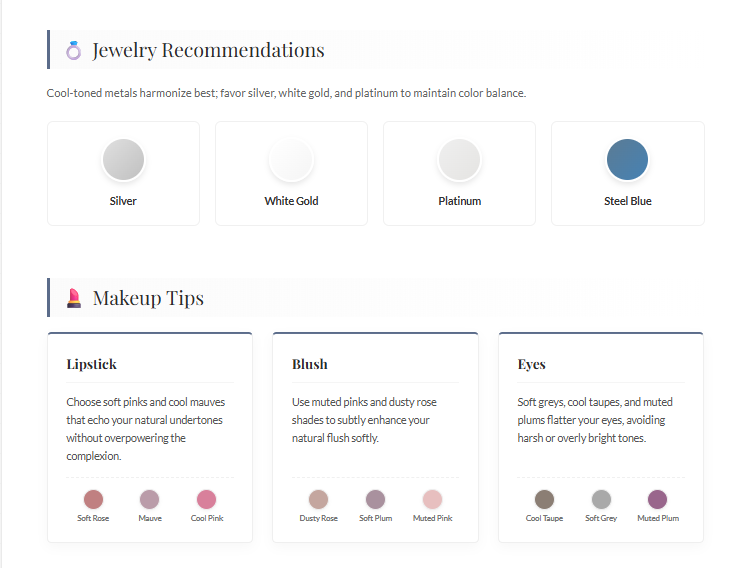Click the Muted Pink blush swatch
748x568 pixels.
(x=432, y=499)
